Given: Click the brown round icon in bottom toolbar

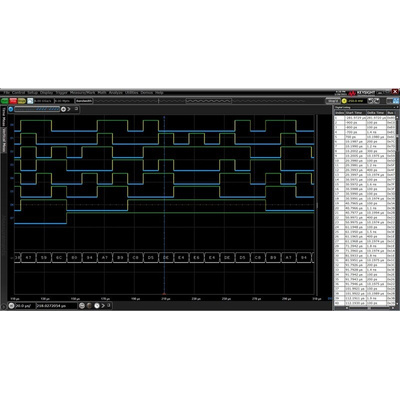Looking at the screenshot, I should [89, 306].
